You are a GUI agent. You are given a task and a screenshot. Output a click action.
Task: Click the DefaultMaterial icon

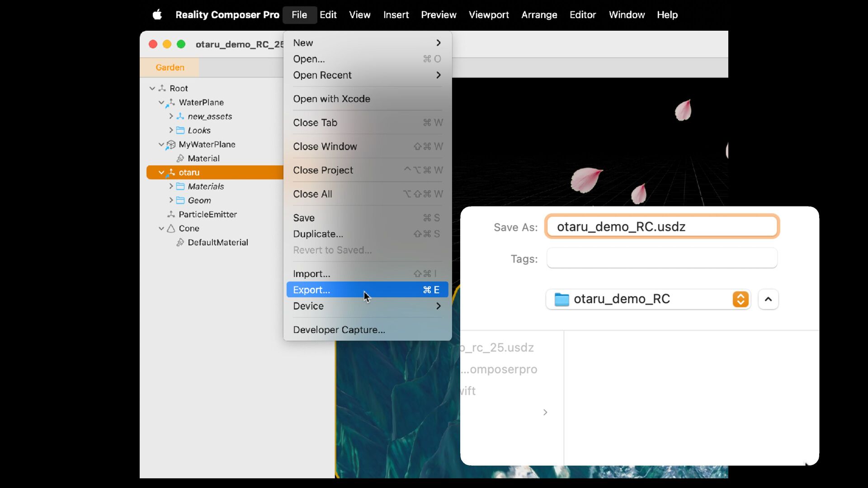pos(180,242)
